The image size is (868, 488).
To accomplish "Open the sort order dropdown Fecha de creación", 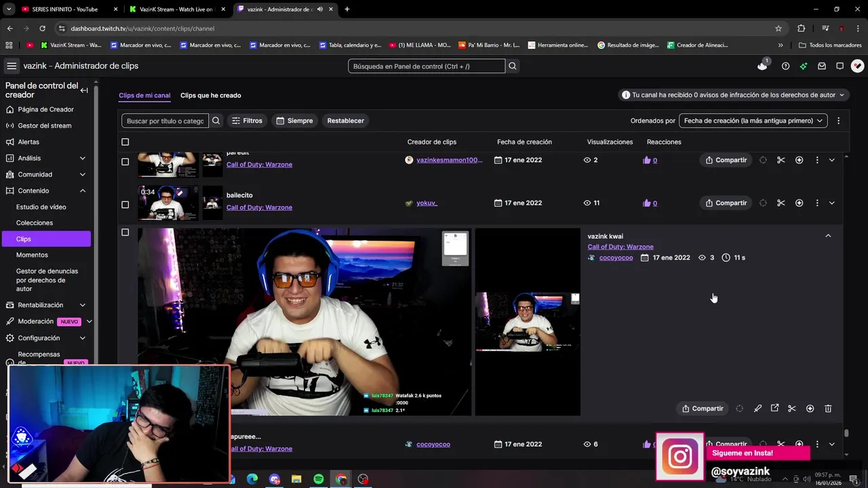I will [x=753, y=121].
